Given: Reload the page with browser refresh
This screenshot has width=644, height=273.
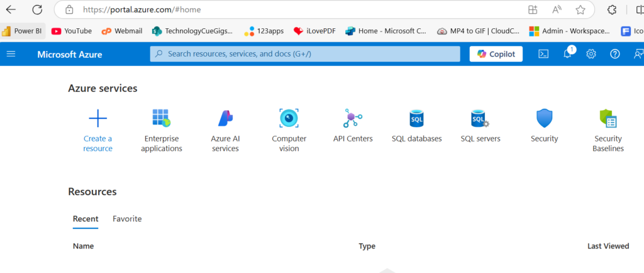Looking at the screenshot, I should [x=37, y=9].
